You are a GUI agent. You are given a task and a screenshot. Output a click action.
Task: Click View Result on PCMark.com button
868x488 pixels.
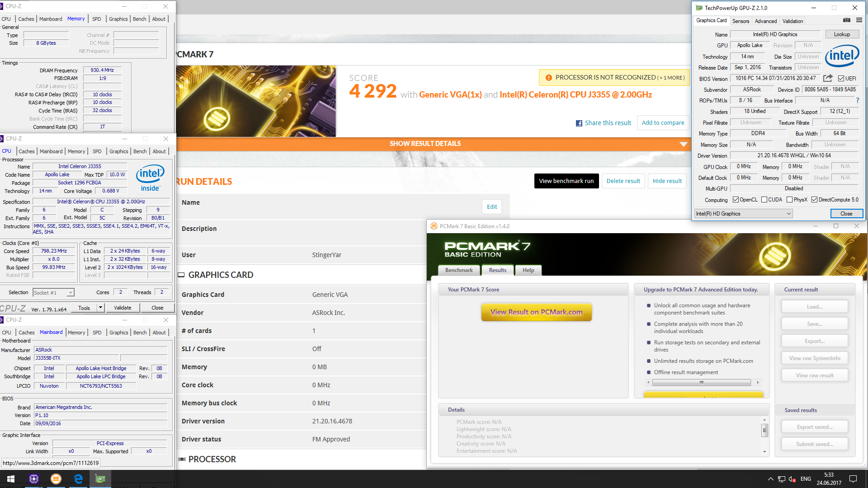[537, 312]
